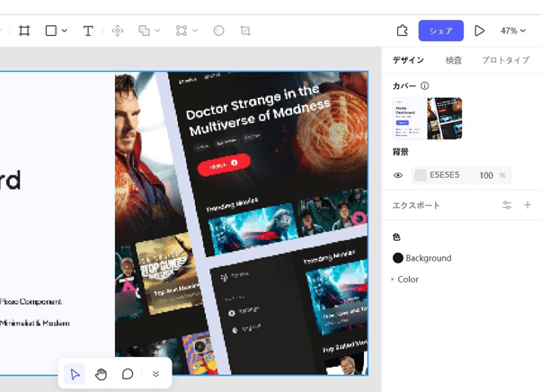541x392 pixels.
Task: Switch to the プロトタイプ tab
Action: point(505,60)
